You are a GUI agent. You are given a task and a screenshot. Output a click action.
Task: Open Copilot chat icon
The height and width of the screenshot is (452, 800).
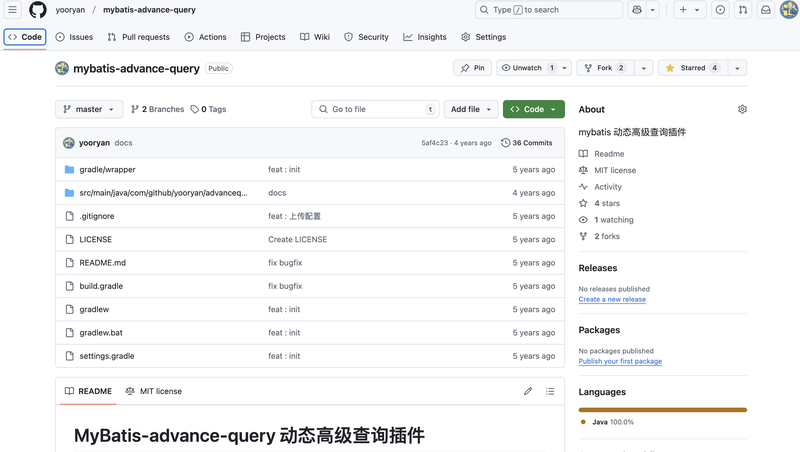click(x=637, y=10)
